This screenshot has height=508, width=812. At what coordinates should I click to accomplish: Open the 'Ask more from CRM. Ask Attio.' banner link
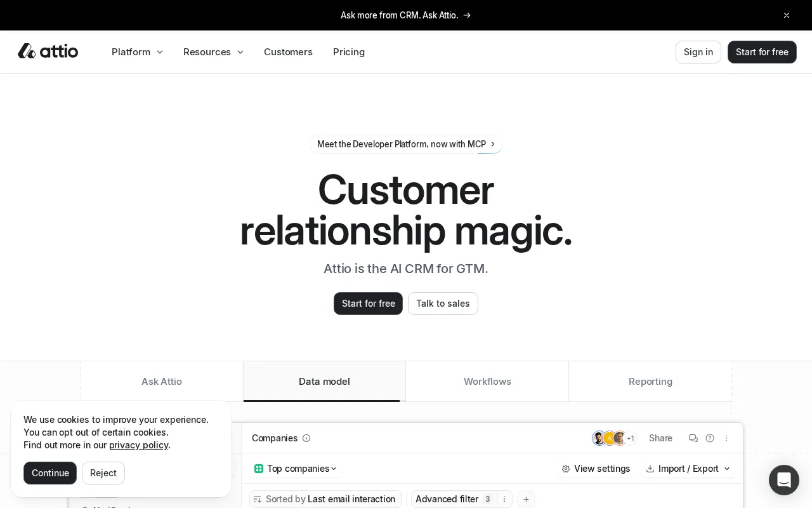pyautogui.click(x=406, y=15)
